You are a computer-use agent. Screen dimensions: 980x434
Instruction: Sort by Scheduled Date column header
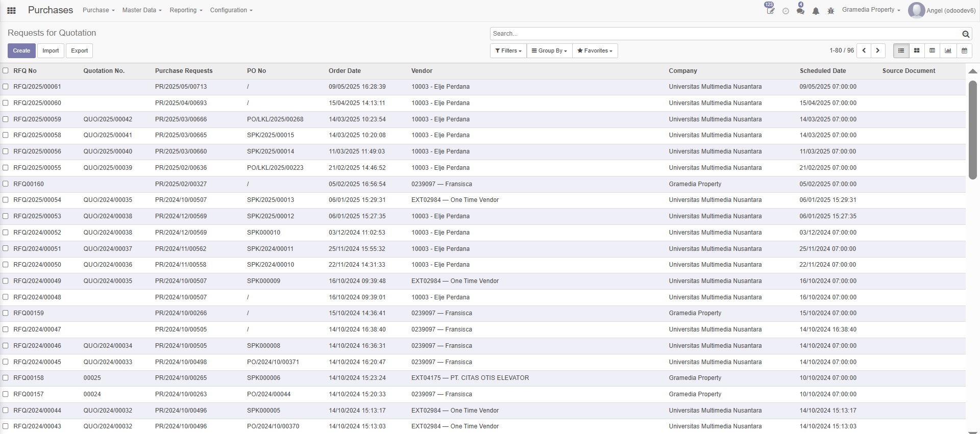[x=822, y=71]
